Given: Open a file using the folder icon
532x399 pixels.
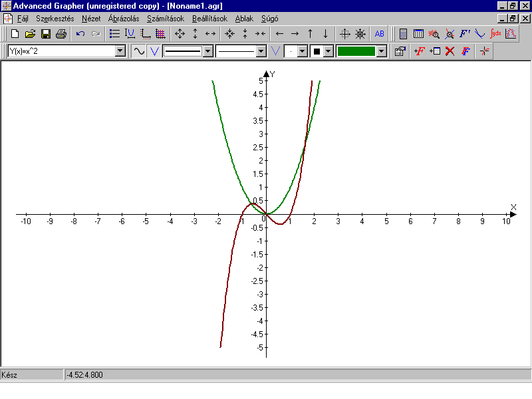Looking at the screenshot, I should 30,34.
